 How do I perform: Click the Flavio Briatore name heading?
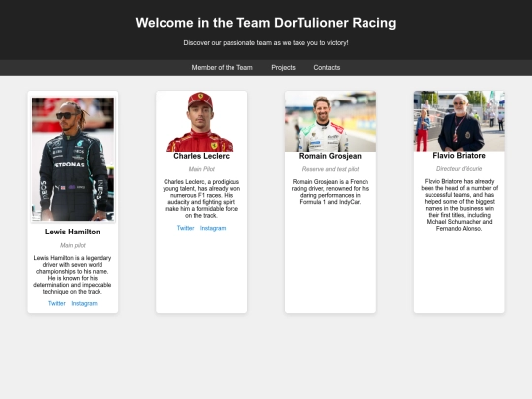coord(459,155)
